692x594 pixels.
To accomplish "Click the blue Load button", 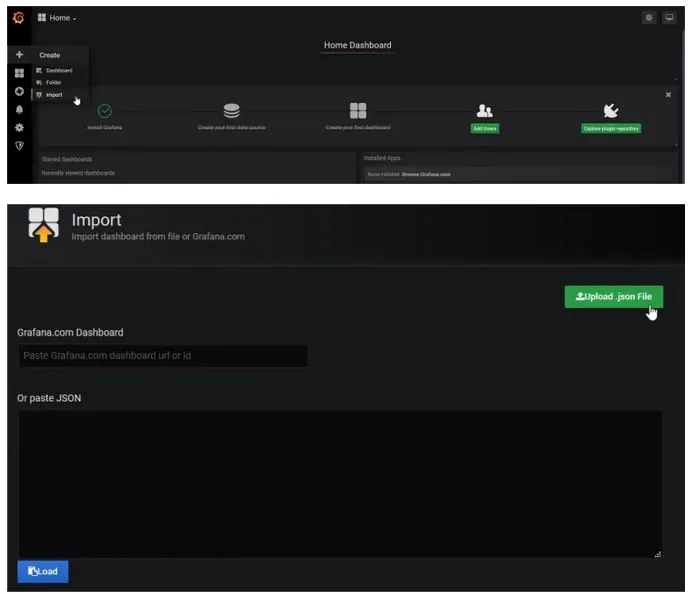I will click(x=43, y=571).
